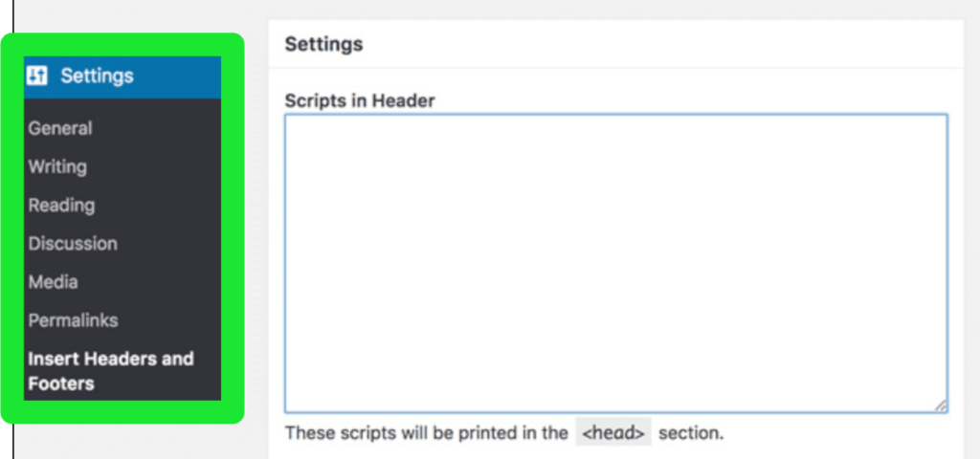Click the word Footers in the submenu
Screen dimensions: 980x459
(61, 383)
